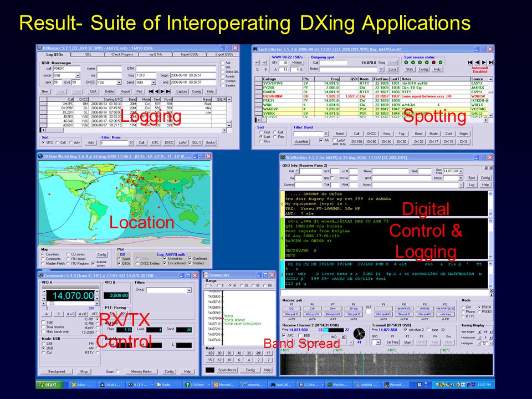Open the my QTHs tab

pyautogui.click(x=156, y=54)
